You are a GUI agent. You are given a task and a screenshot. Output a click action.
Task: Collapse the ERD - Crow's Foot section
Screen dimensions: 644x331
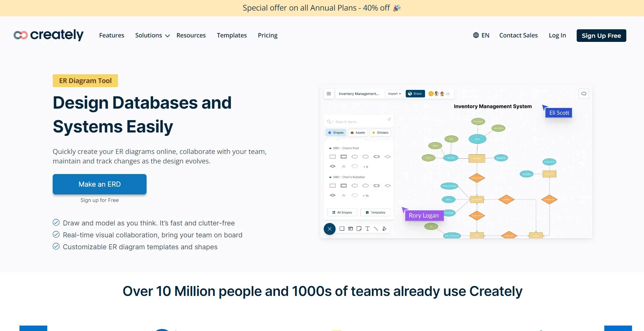point(330,148)
